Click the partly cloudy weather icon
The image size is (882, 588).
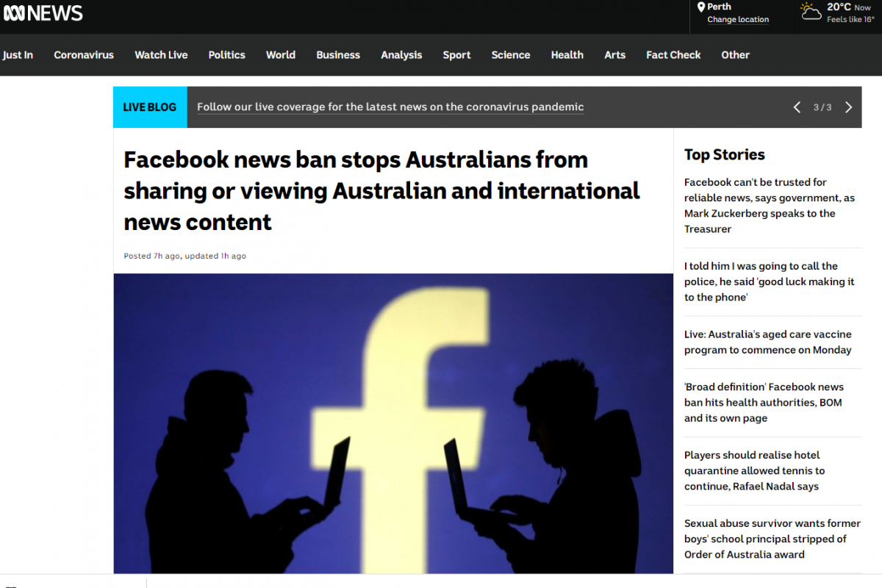pyautogui.click(x=811, y=11)
